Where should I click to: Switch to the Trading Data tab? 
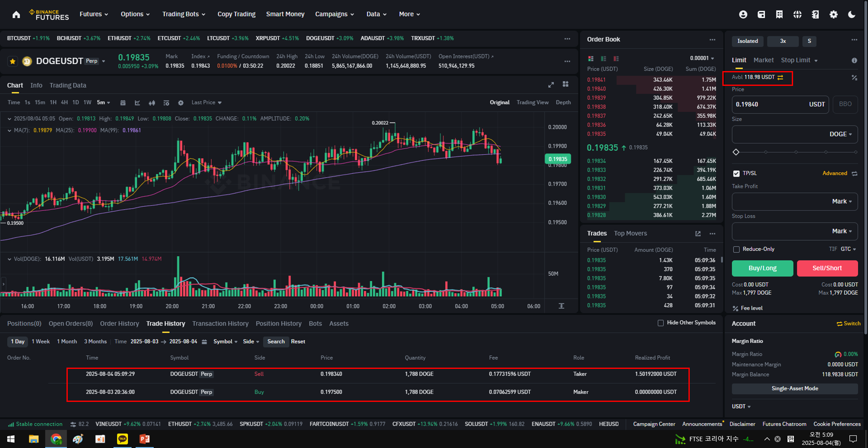[68, 85]
